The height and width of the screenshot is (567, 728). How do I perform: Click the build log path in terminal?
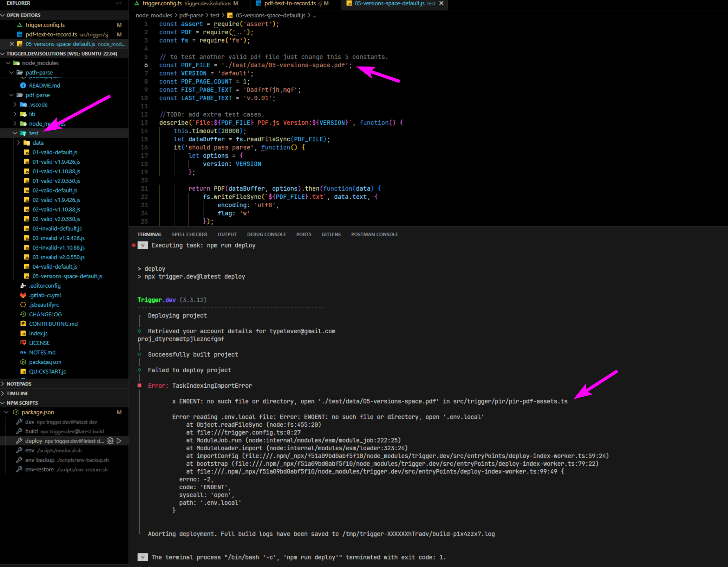(418, 534)
